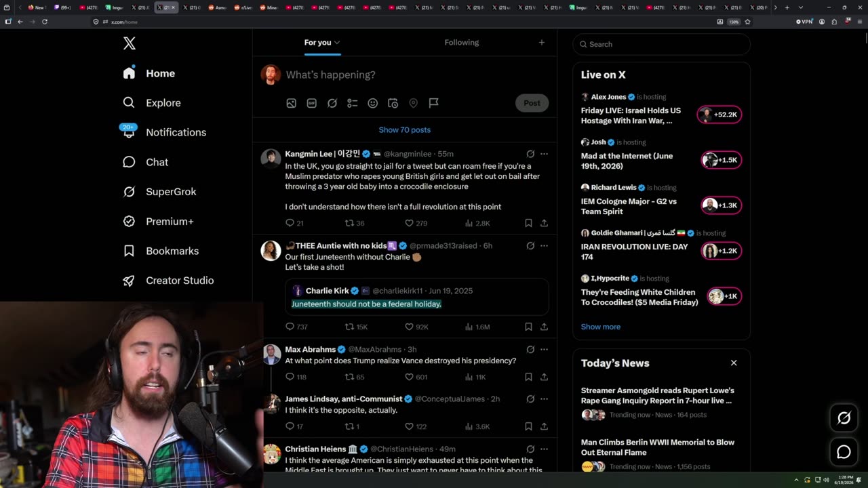Image resolution: width=868 pixels, height=488 pixels.
Task: Open the Grok floating button at right
Action: tap(844, 418)
